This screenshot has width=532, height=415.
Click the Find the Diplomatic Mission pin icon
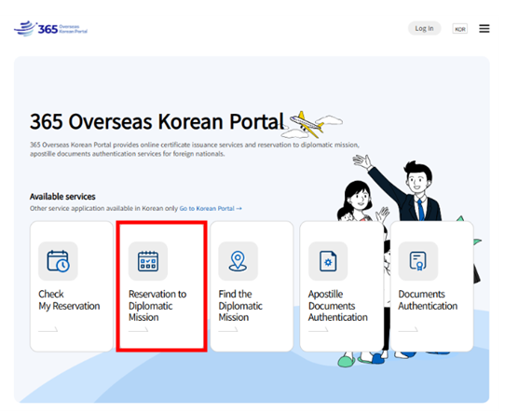point(238,261)
